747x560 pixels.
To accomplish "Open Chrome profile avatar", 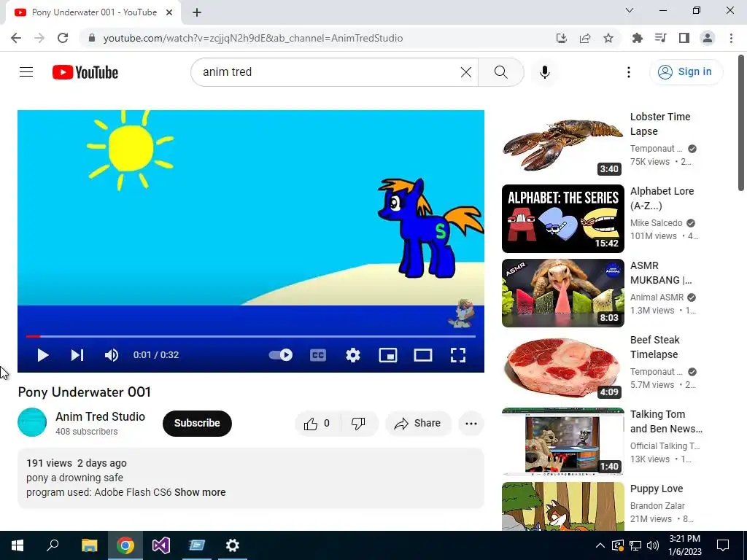I will pyautogui.click(x=708, y=38).
